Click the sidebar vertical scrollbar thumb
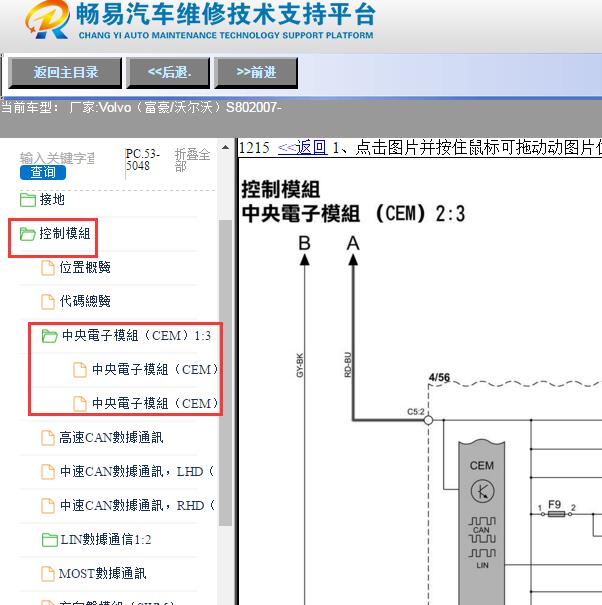This screenshot has height=605, width=602. point(225,372)
